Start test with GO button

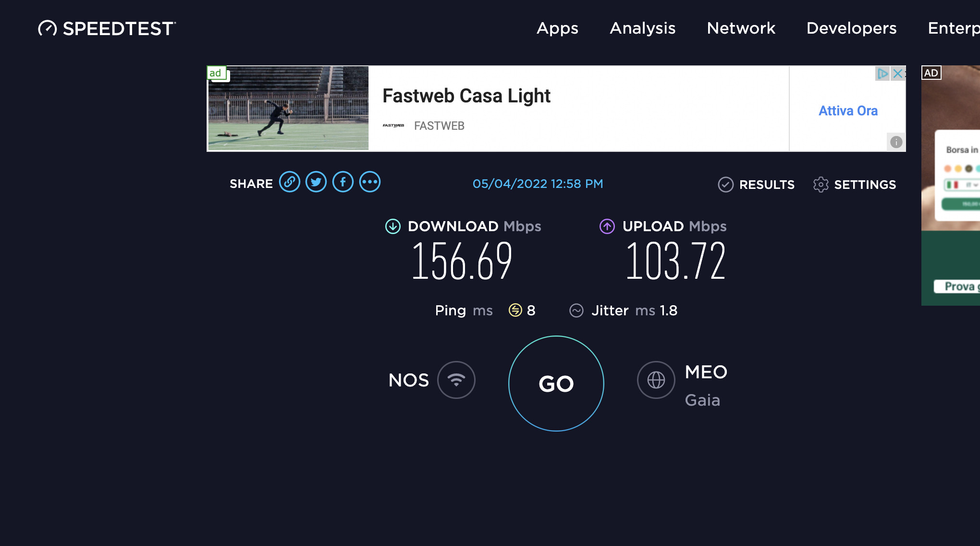click(556, 384)
